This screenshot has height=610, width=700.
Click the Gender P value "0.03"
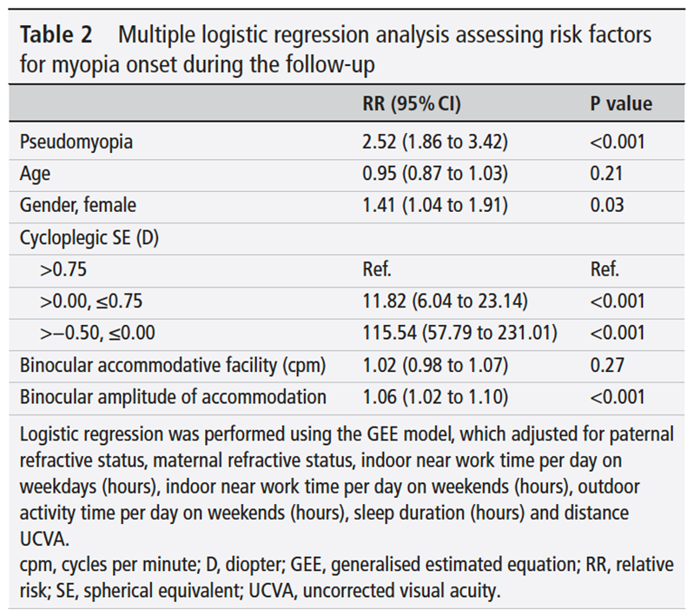607,205
